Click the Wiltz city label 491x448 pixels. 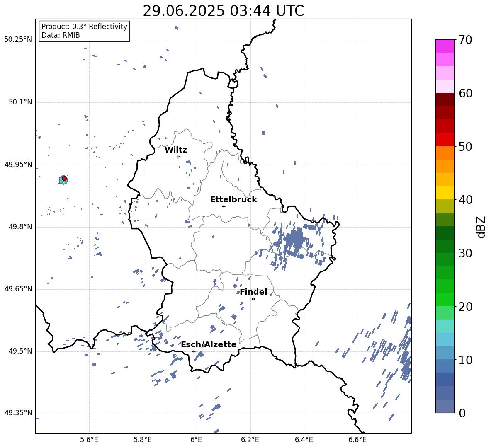click(176, 150)
